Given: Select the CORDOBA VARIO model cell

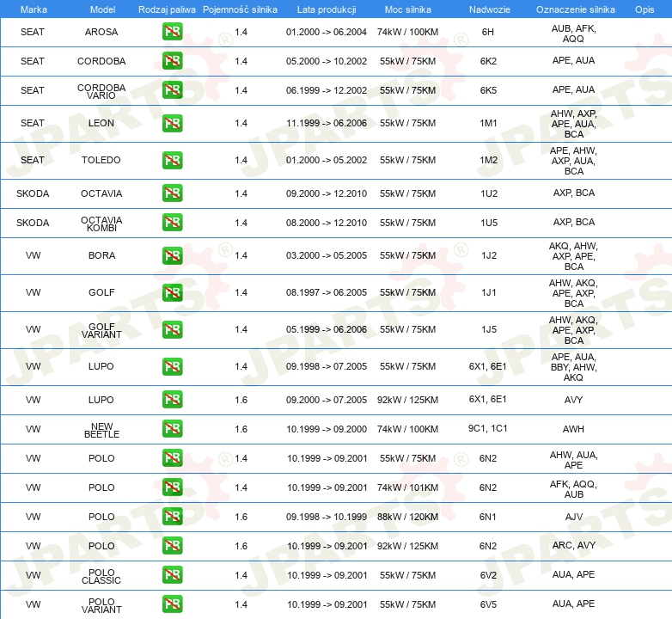Looking at the screenshot, I should click(x=101, y=91).
